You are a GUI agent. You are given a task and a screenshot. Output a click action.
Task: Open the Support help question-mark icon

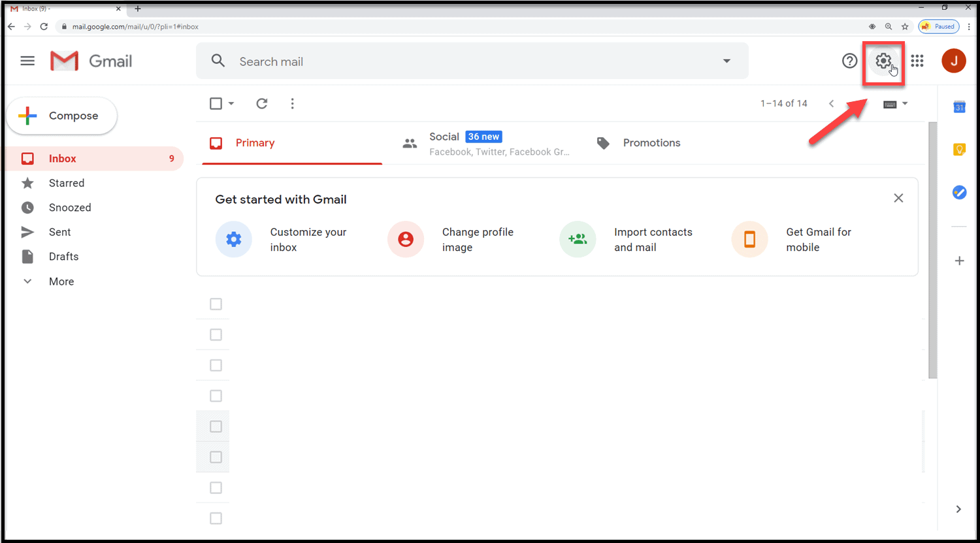849,61
